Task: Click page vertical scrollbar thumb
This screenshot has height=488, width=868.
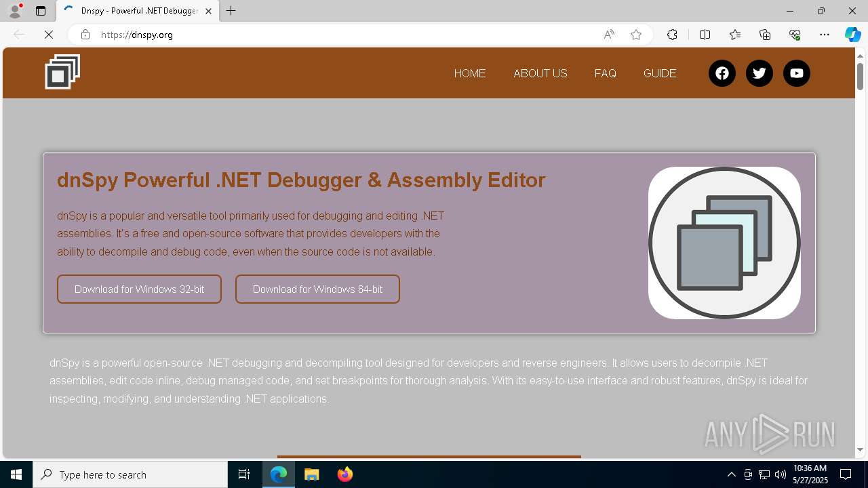Action: pos(860,76)
